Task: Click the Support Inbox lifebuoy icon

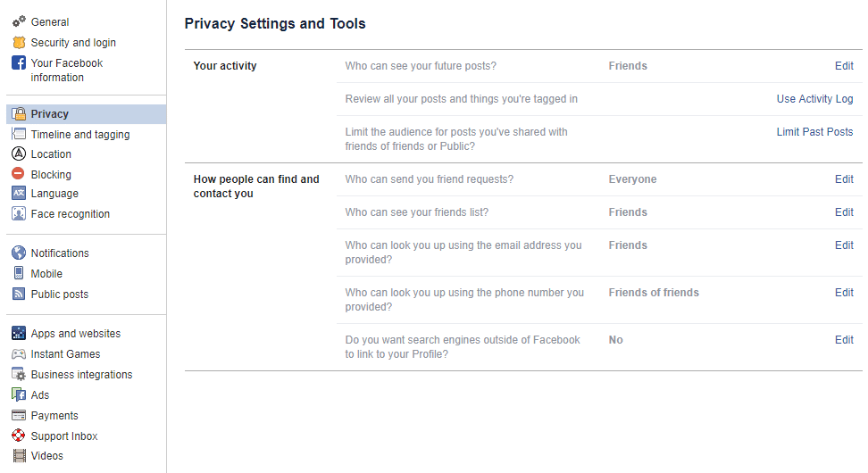Action: coord(19,436)
